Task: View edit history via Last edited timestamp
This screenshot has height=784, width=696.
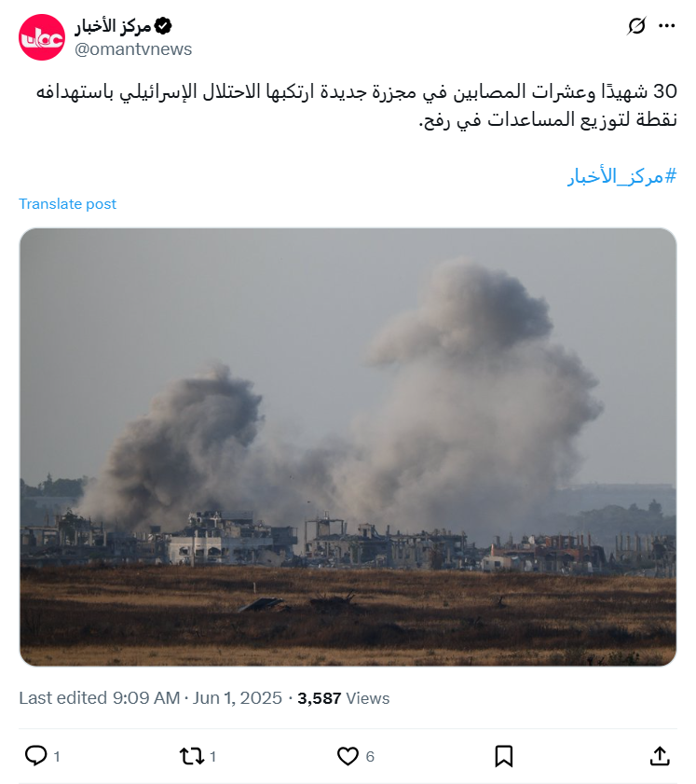Action: tap(150, 698)
